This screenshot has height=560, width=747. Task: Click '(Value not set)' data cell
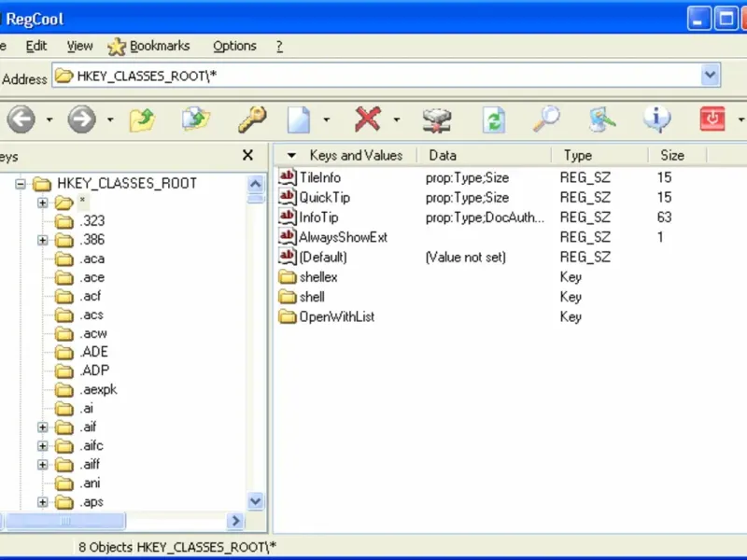465,258
